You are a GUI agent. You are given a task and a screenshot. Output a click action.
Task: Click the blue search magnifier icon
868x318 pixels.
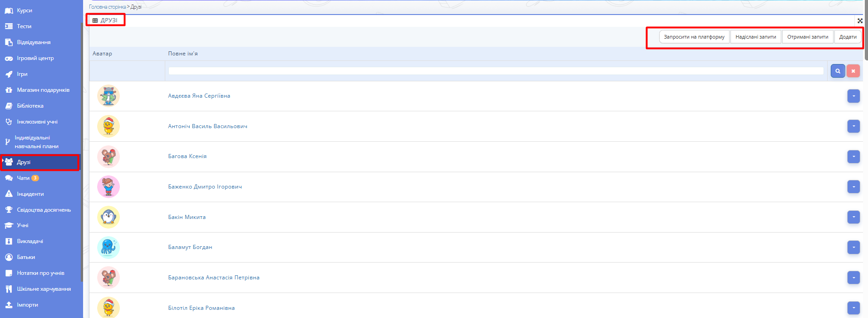[838, 71]
